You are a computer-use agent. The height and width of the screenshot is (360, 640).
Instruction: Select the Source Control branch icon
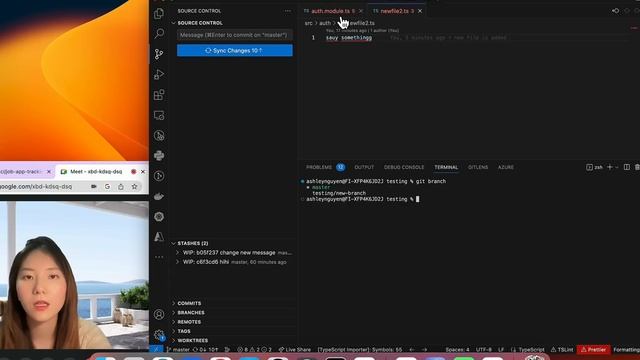click(x=159, y=54)
